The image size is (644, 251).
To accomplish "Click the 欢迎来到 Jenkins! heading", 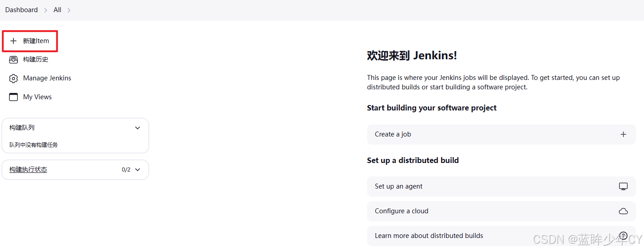I will coord(412,56).
